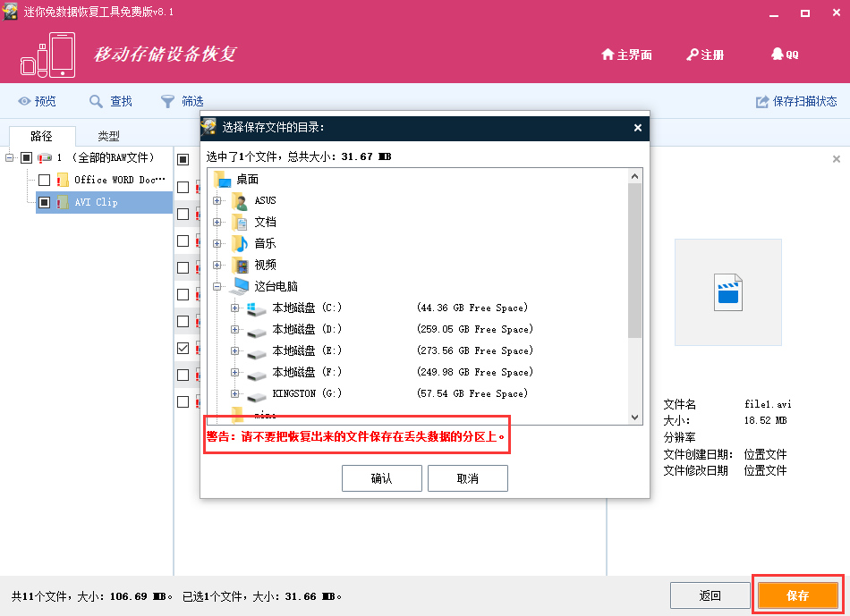Image resolution: width=850 pixels, height=616 pixels.
Task: Uncheck the ticked file checkbox in list
Action: 183,348
